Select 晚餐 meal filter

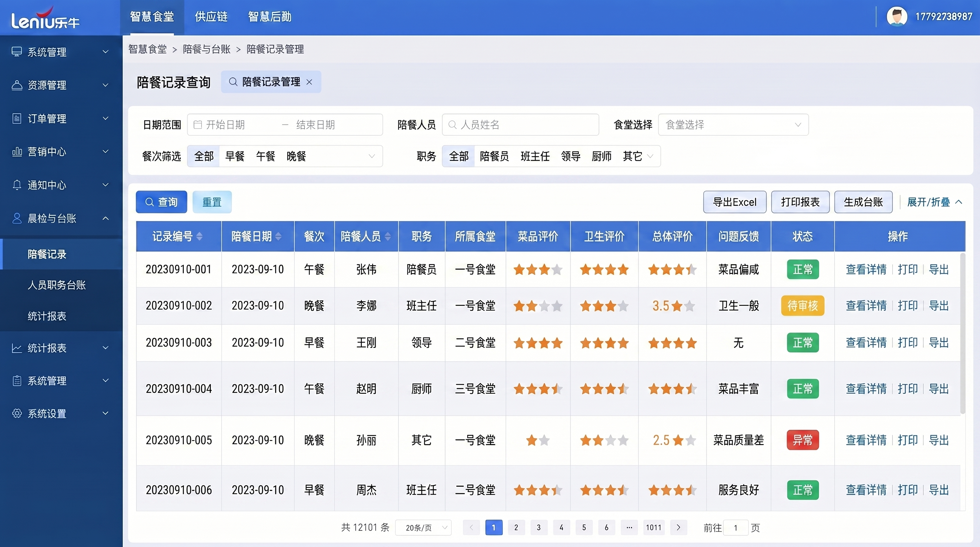coord(296,156)
